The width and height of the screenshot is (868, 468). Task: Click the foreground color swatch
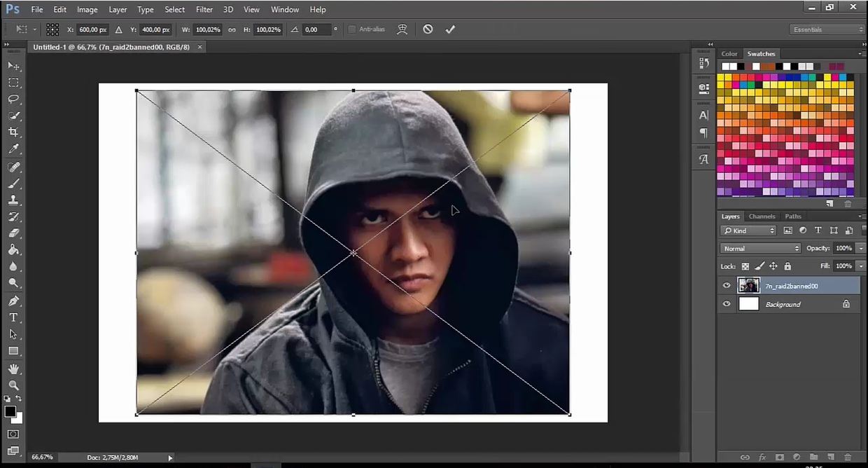click(x=10, y=412)
